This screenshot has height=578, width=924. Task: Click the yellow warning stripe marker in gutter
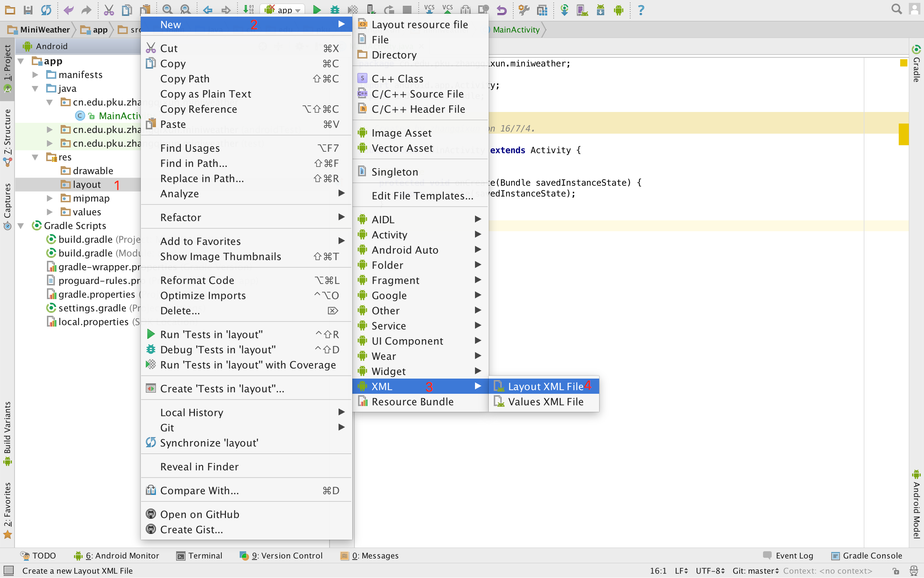903,134
